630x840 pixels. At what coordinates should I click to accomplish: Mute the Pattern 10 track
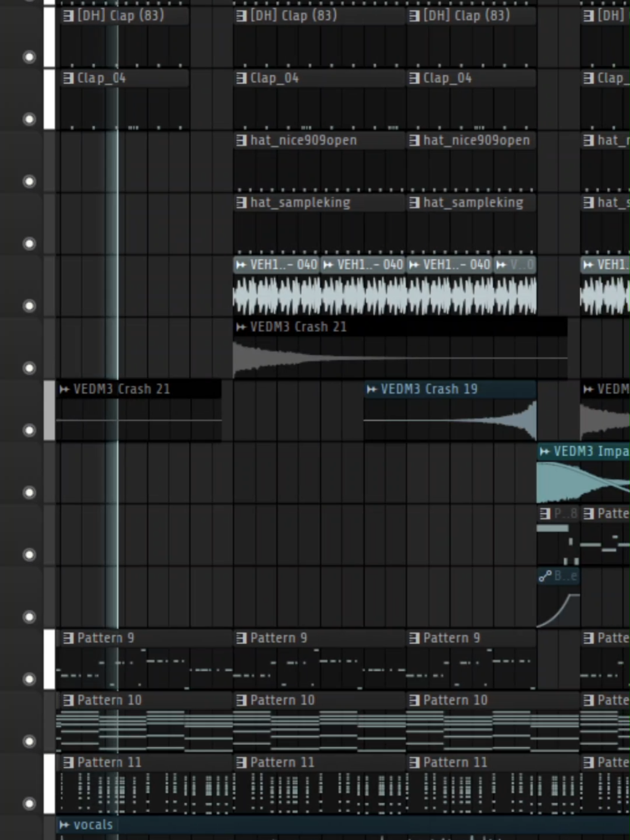pyautogui.click(x=29, y=741)
